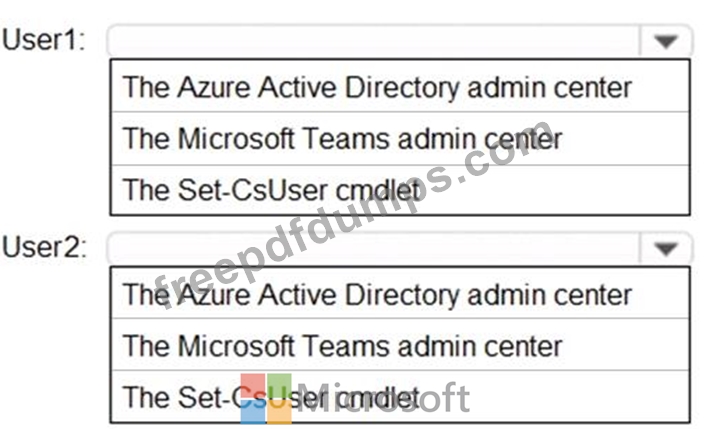Expand the User1 dropdown arrow

[666, 42]
